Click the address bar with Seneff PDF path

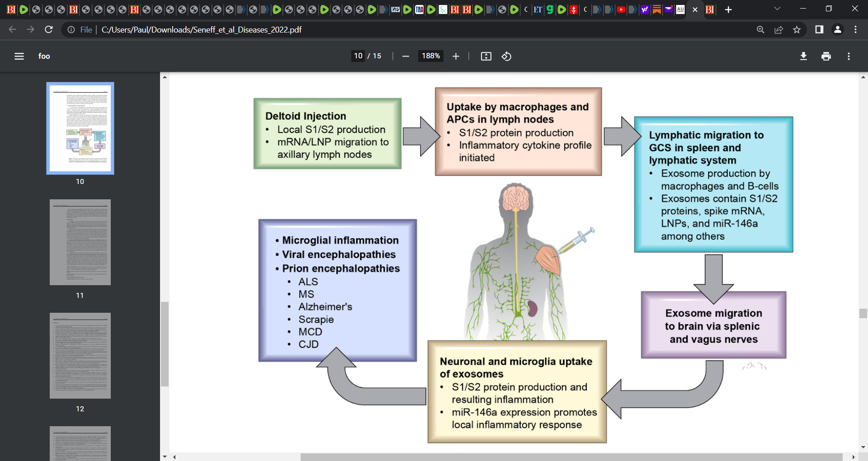[201, 29]
